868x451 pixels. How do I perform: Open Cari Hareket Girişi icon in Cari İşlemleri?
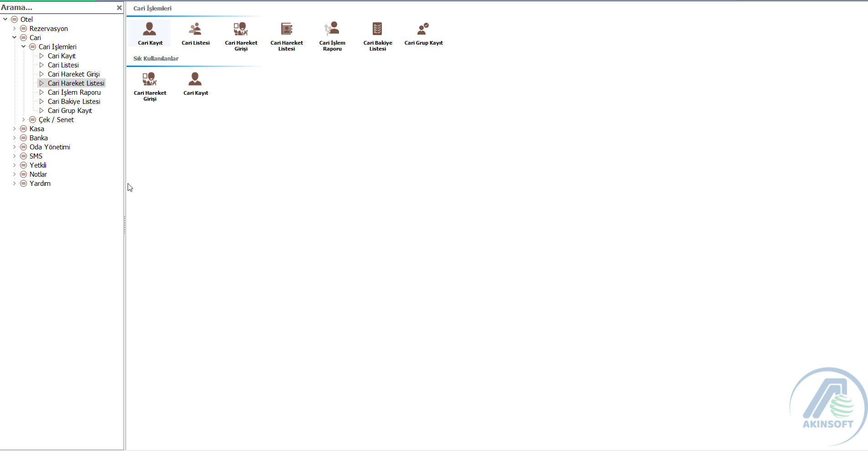[241, 36]
